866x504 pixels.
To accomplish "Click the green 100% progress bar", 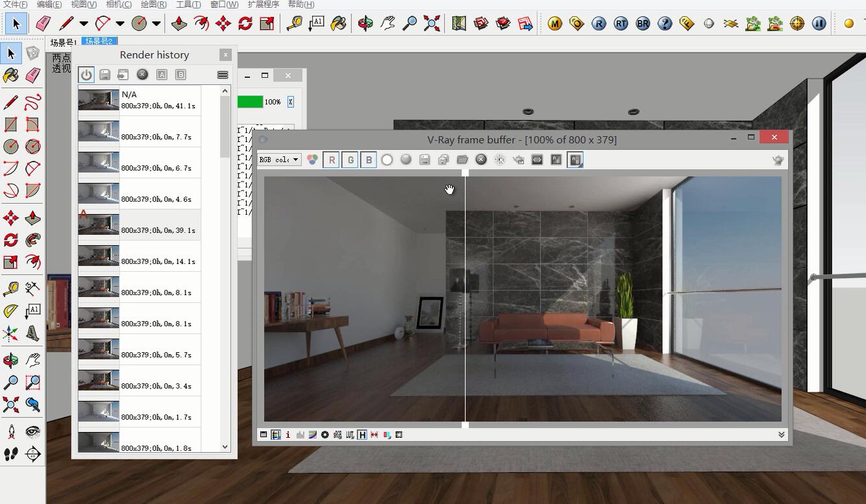I will pyautogui.click(x=251, y=102).
